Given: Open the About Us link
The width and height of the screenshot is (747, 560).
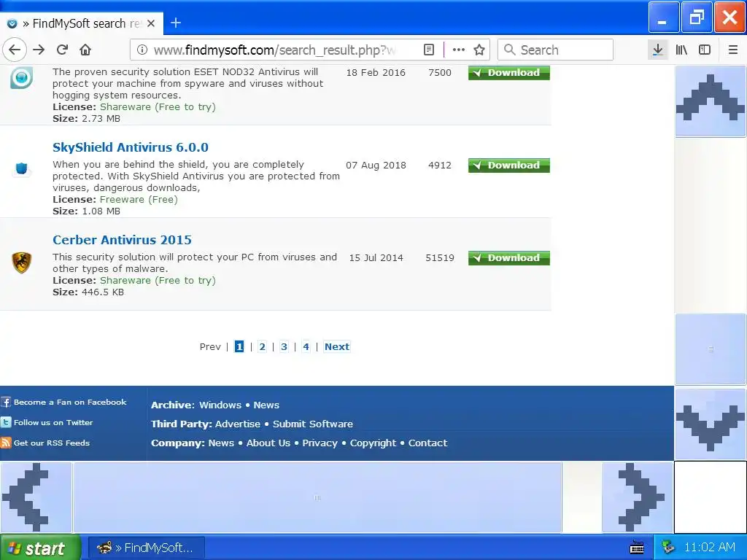Looking at the screenshot, I should tap(268, 443).
